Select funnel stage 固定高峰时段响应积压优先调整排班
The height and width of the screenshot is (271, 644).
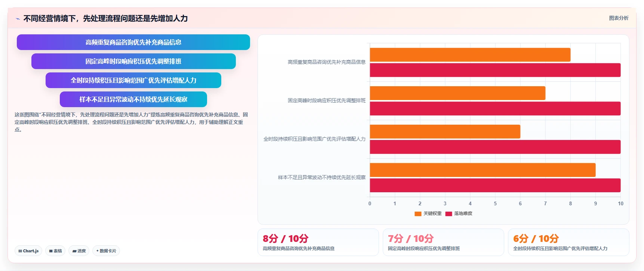tap(133, 61)
